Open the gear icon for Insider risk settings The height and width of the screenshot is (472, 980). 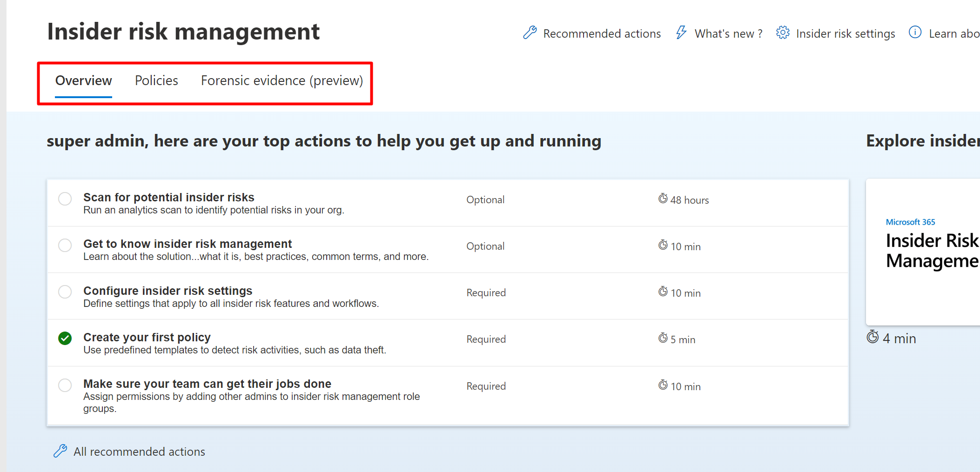coord(783,33)
